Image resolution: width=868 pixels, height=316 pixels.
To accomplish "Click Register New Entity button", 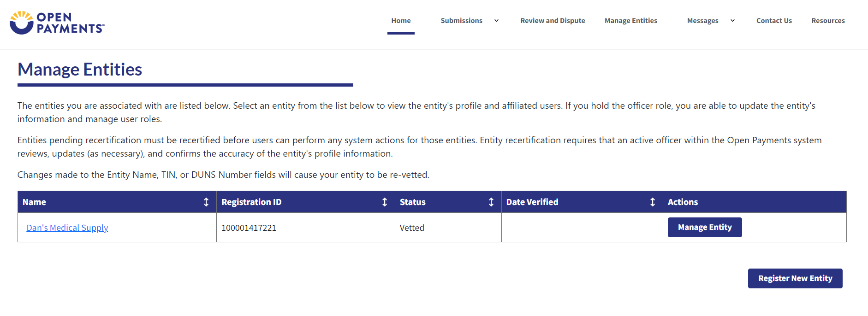I will click(x=795, y=278).
